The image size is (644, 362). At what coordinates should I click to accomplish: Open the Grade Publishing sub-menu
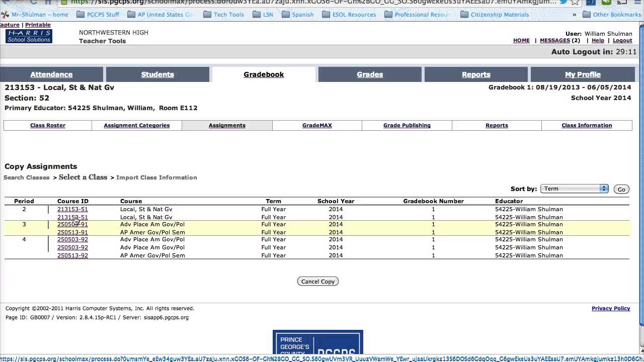407,125
